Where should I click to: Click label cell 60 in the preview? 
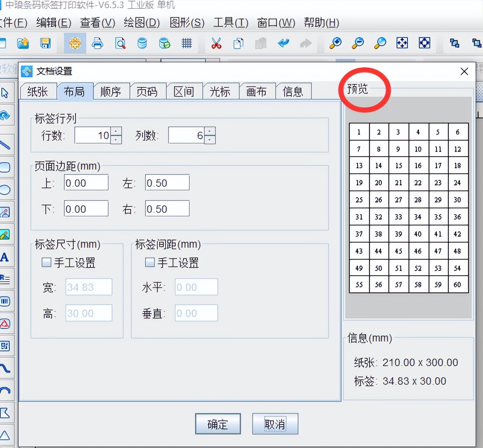pyautogui.click(x=458, y=285)
